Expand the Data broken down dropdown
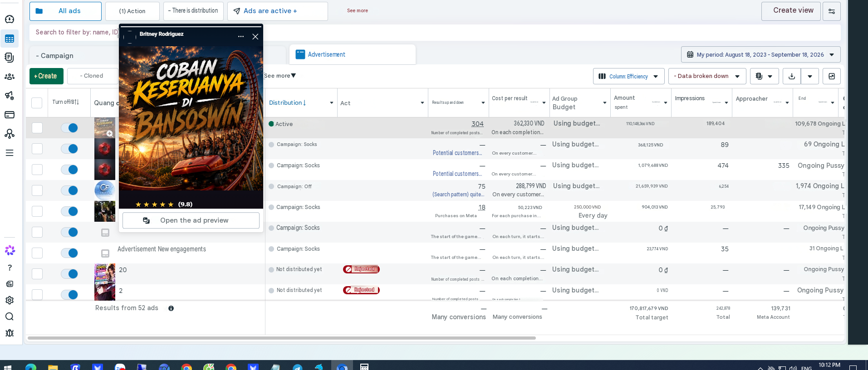Image resolution: width=868 pixels, height=370 pixels. click(707, 76)
